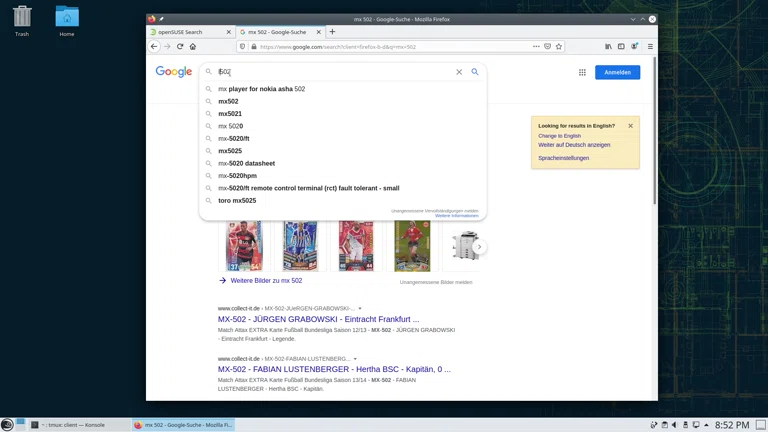
Task: Show next images with carousel arrow
Action: click(479, 246)
